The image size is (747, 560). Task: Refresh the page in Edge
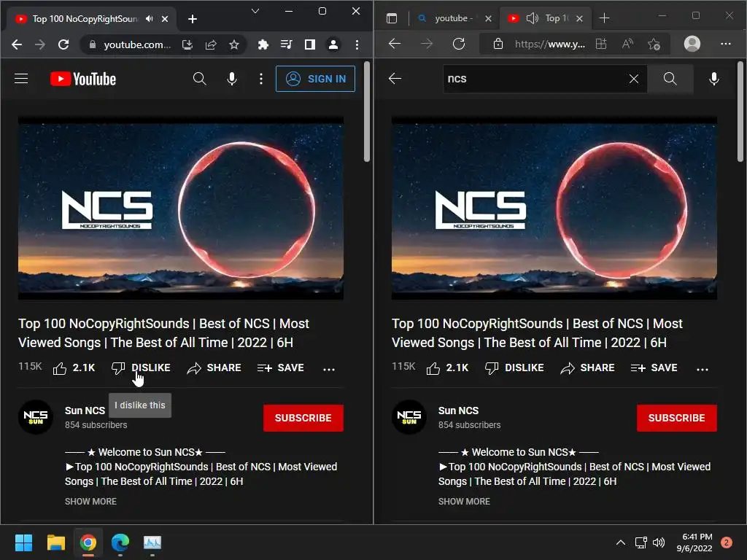(x=459, y=44)
